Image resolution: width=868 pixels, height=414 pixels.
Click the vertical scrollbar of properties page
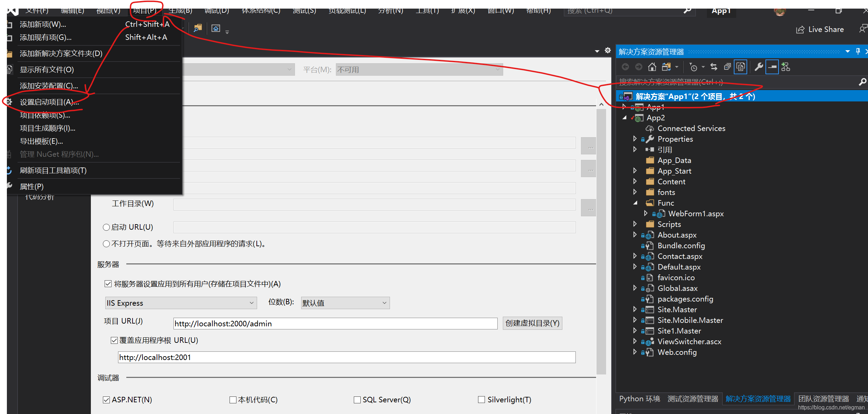click(601, 241)
